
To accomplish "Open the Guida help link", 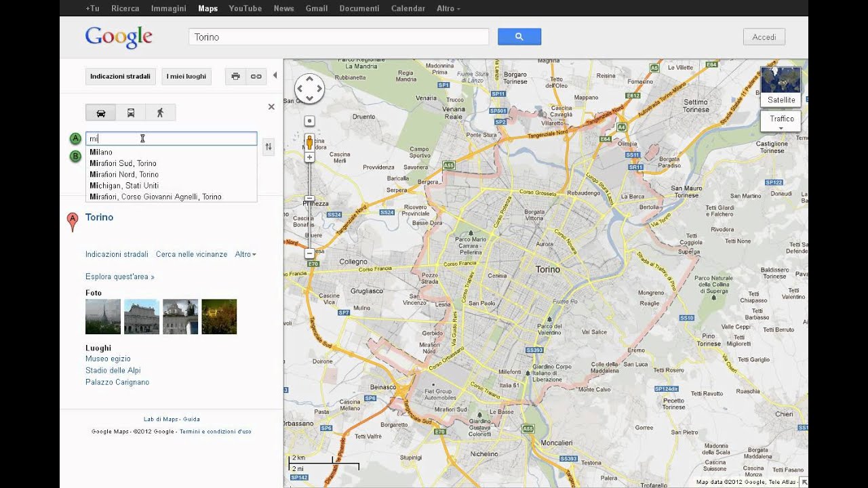I will pos(191,419).
